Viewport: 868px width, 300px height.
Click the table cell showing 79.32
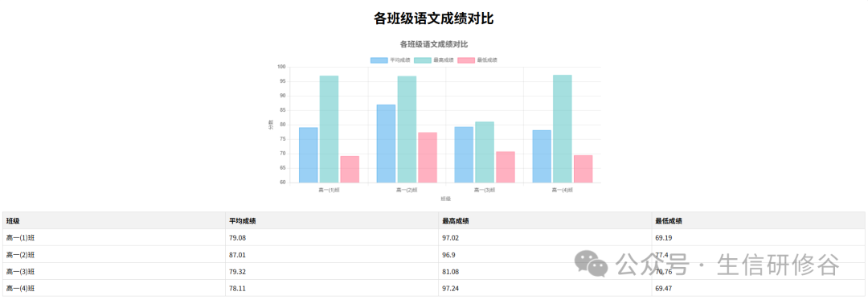(332, 272)
